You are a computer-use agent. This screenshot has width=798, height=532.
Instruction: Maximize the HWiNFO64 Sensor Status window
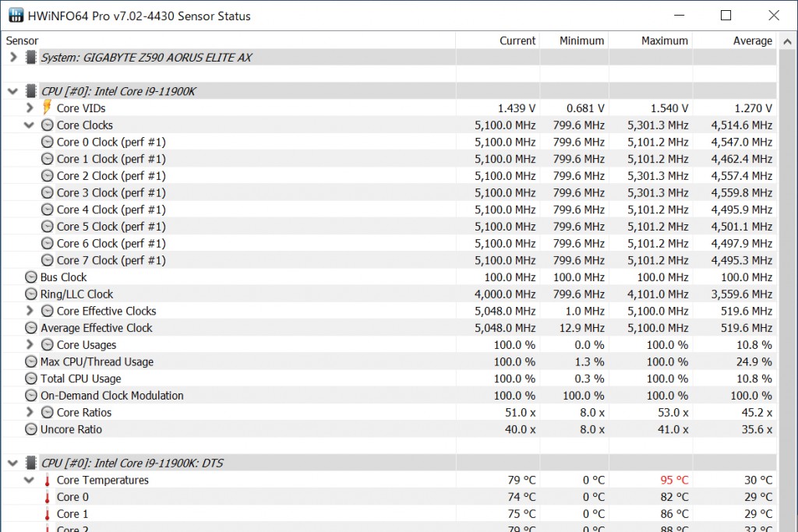click(726, 16)
